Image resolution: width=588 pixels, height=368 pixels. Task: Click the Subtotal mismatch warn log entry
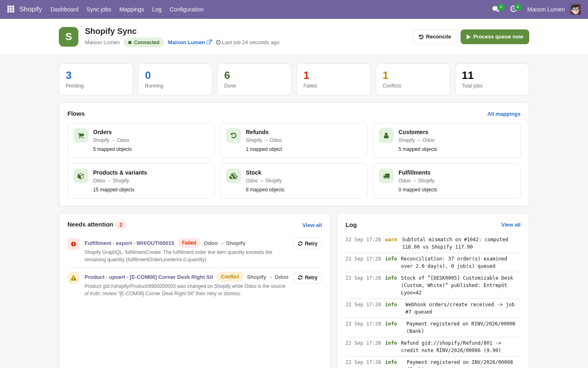click(x=433, y=243)
